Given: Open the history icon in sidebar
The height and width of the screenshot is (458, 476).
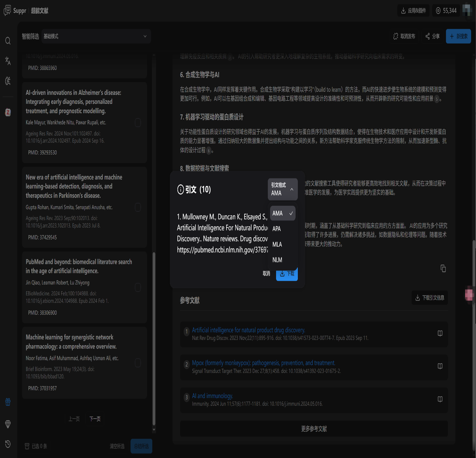Looking at the screenshot, I should tap(8, 444).
